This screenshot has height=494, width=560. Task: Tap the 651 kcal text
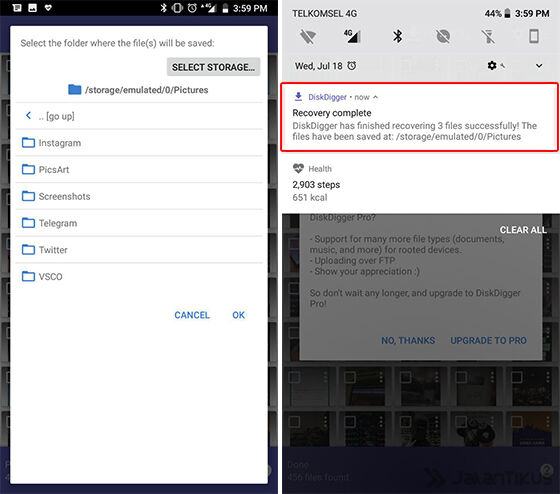pyautogui.click(x=310, y=198)
